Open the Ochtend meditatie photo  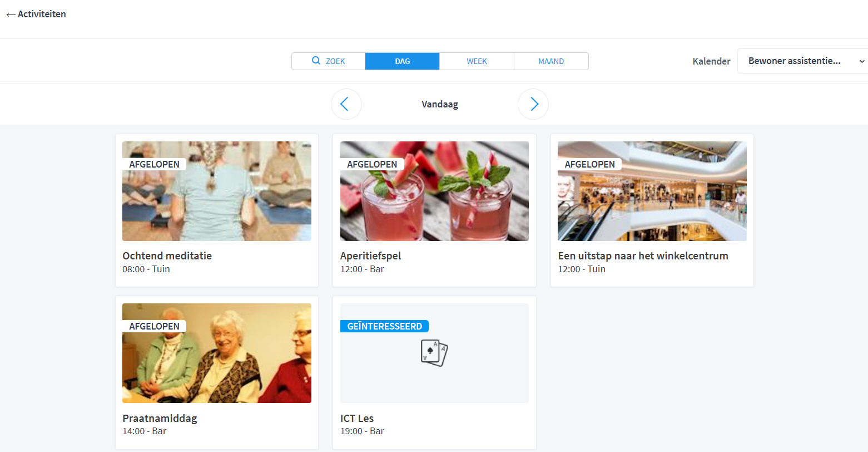[217, 191]
